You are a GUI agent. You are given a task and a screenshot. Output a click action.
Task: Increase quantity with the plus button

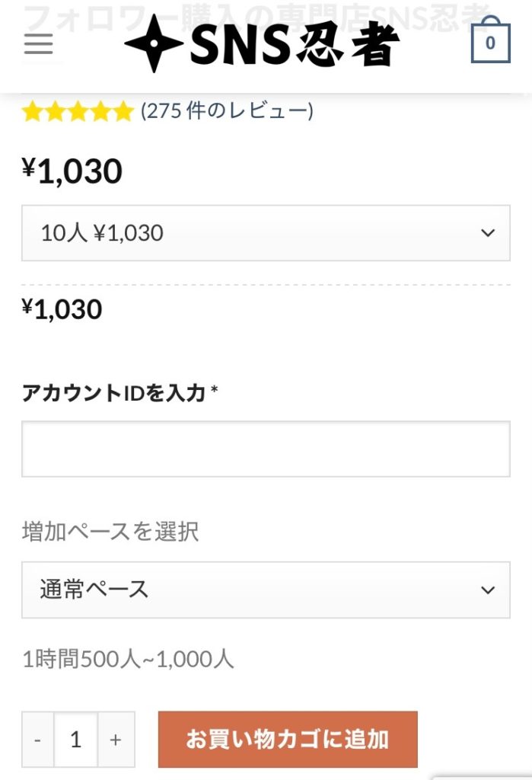click(116, 740)
